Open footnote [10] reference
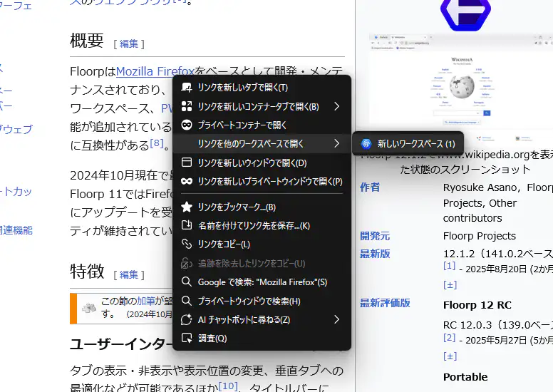The image size is (553, 392). click(228, 386)
